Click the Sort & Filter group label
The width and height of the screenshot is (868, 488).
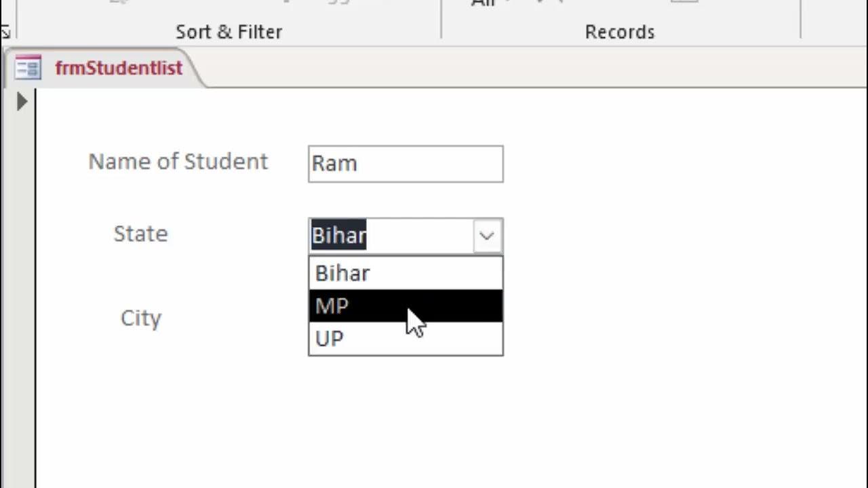[x=229, y=32]
